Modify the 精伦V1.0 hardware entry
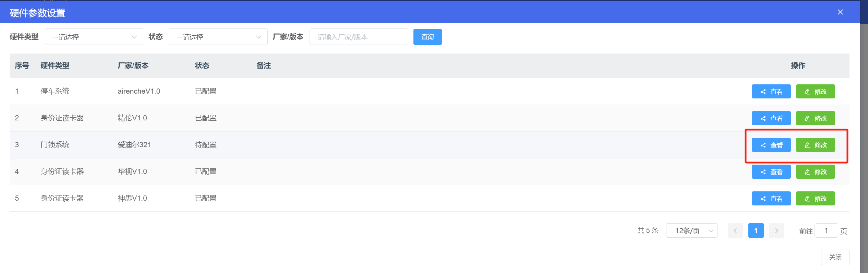868x273 pixels. tap(815, 118)
